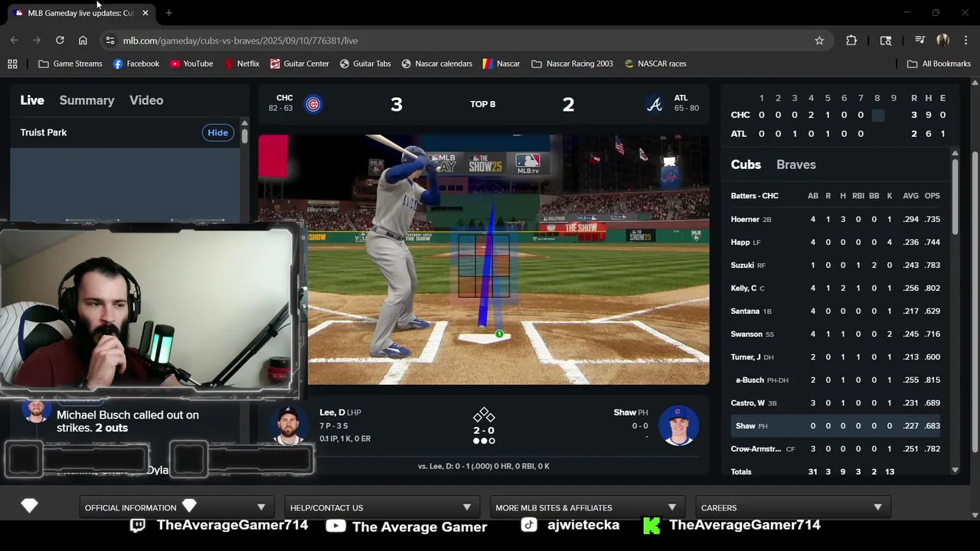This screenshot has width=980, height=551.
Task: Open the Nascar Racing 2003 bookmark folder
Action: click(573, 64)
